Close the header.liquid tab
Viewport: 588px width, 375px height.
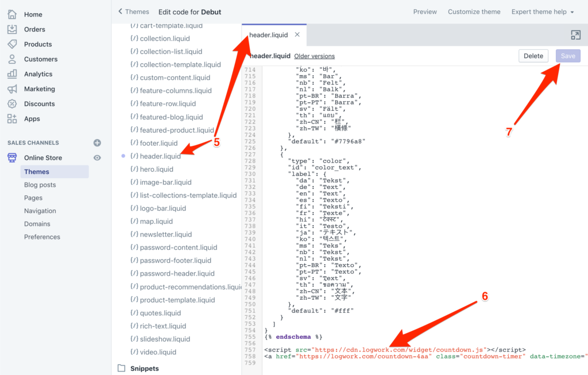coord(297,35)
